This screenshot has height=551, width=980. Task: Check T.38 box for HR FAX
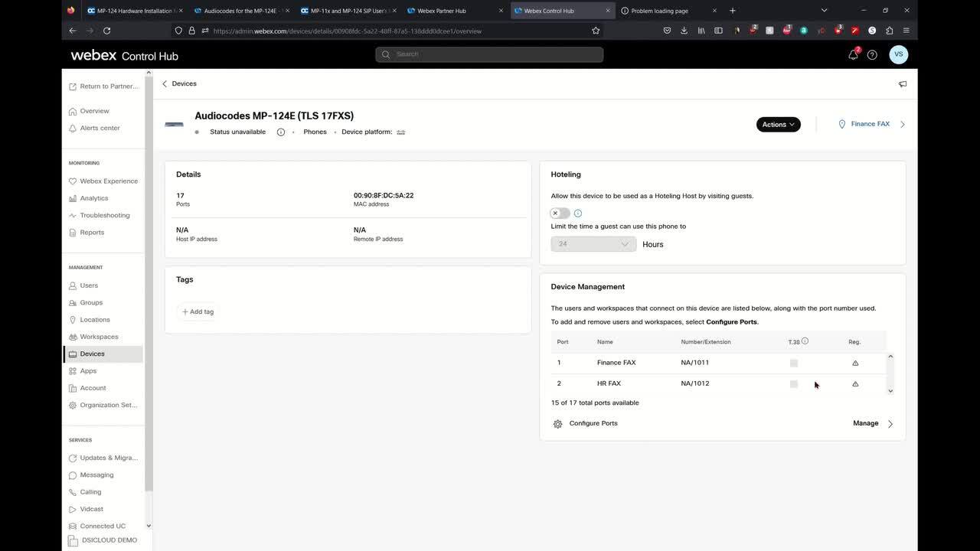pos(794,383)
